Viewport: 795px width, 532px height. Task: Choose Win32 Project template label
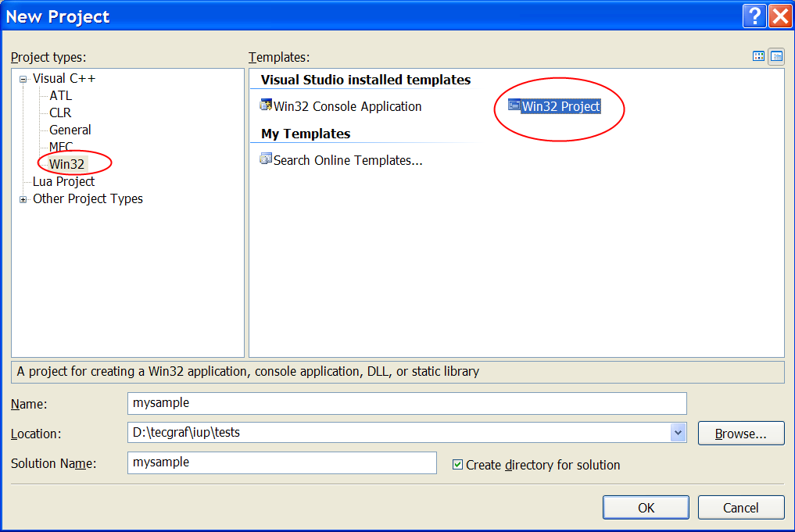[x=560, y=106]
